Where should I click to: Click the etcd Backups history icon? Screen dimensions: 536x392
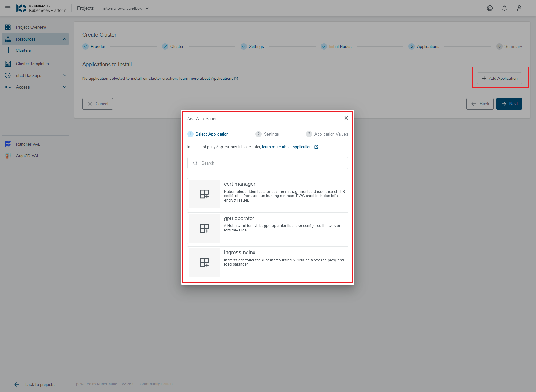click(x=8, y=75)
